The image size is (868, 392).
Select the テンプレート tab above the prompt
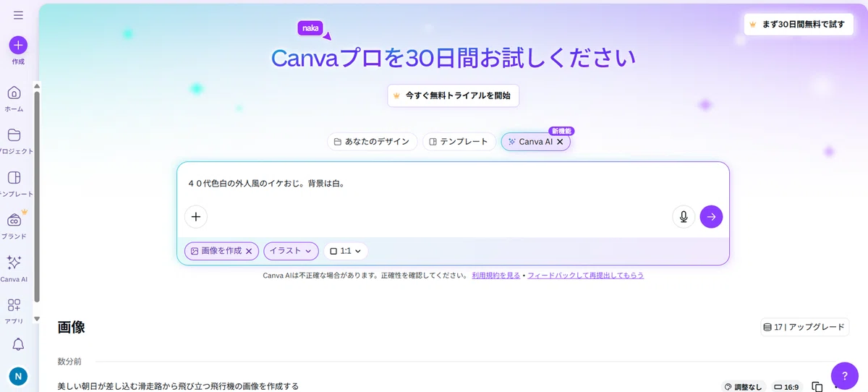pos(459,142)
